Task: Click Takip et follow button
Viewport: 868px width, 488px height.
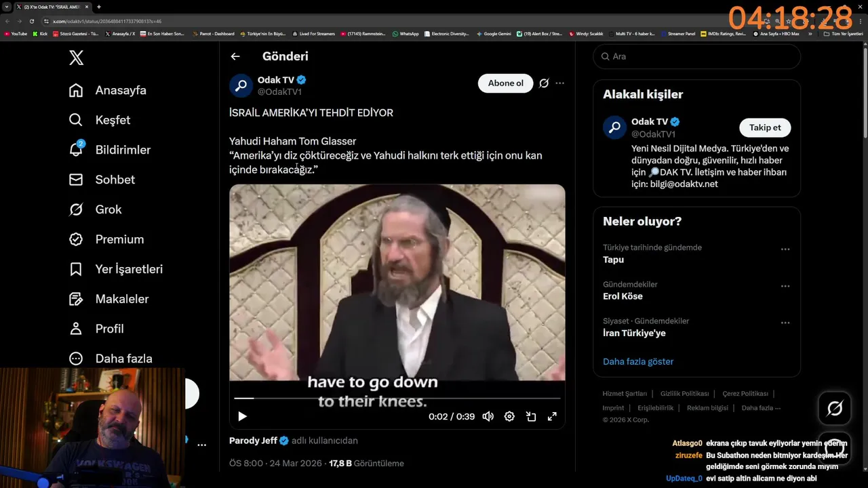Action: [765, 127]
